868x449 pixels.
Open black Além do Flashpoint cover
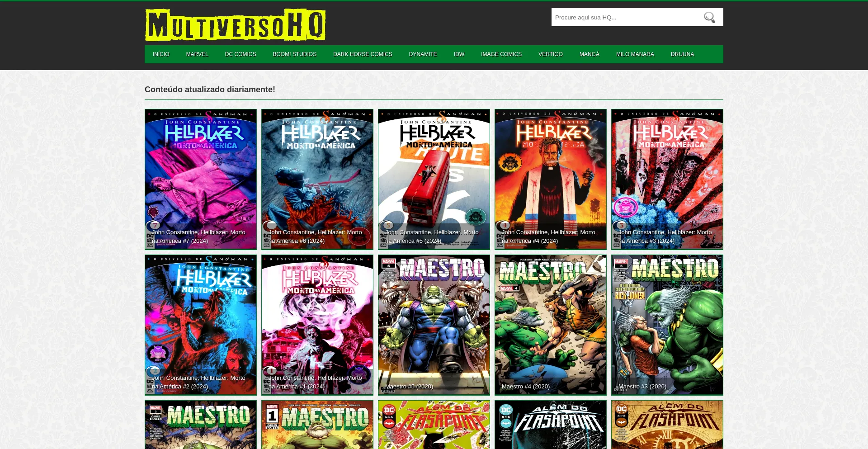[x=551, y=425]
